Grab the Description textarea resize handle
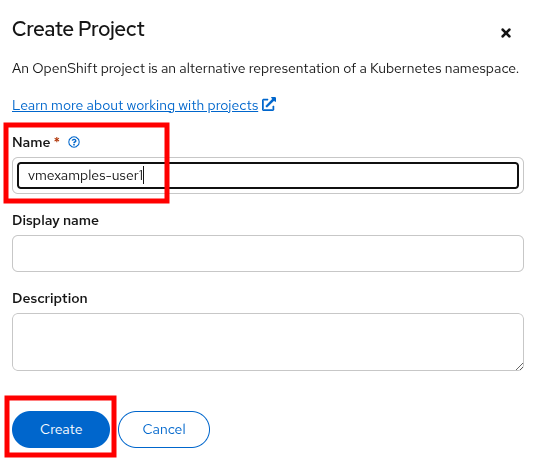Screen dimensions: 538x465 click(x=519, y=367)
